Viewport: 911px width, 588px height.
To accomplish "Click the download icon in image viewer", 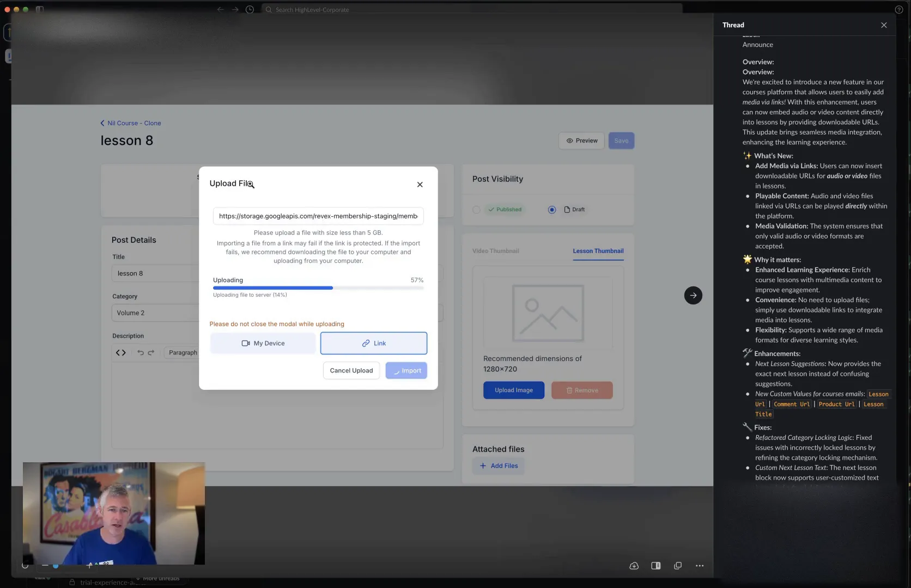I will (634, 566).
